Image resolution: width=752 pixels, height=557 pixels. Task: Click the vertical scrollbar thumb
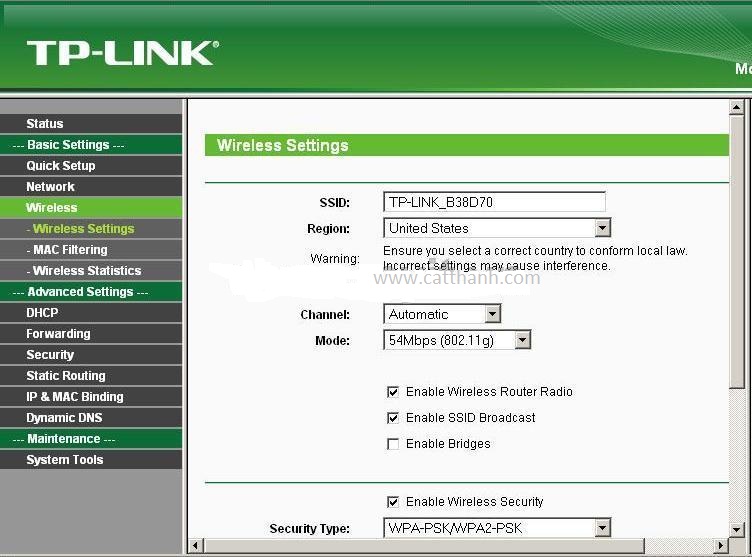[737, 252]
